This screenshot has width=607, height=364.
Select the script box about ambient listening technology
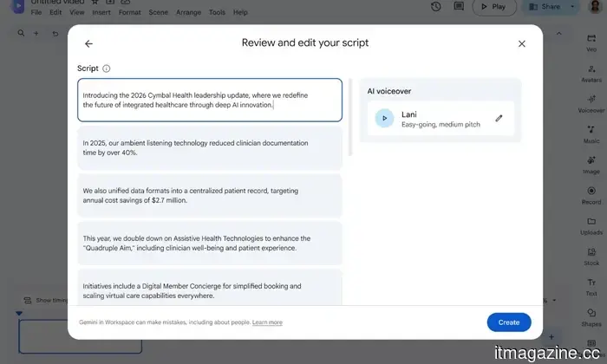210,147
